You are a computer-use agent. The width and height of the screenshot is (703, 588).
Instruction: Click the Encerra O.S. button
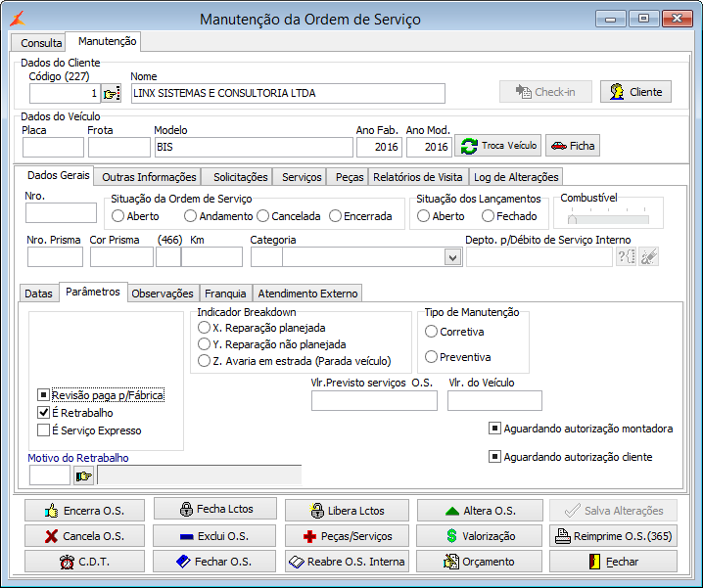coord(83,511)
